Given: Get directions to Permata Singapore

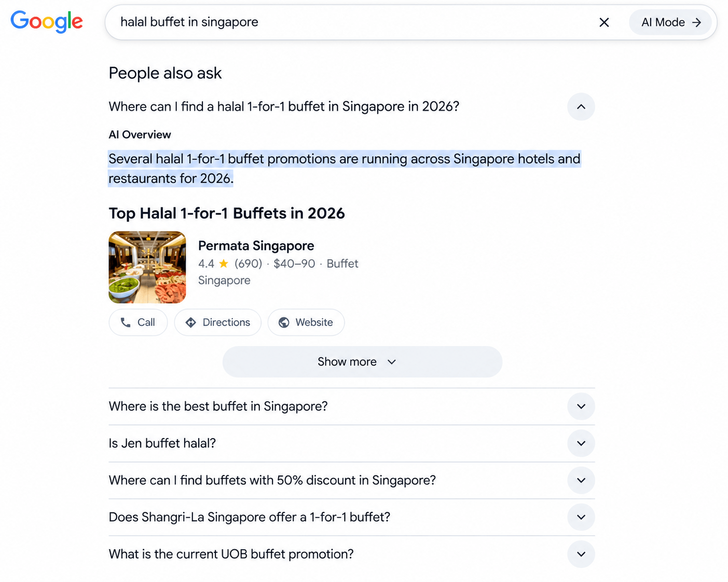Looking at the screenshot, I should click(218, 322).
